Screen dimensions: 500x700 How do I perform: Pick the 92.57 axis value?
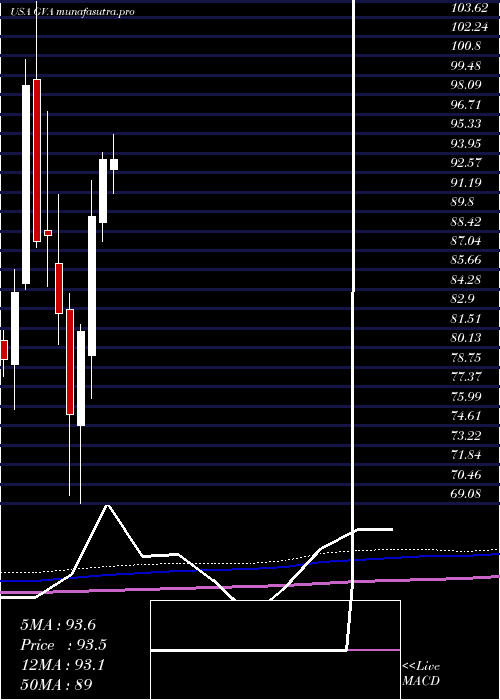pyautogui.click(x=467, y=162)
